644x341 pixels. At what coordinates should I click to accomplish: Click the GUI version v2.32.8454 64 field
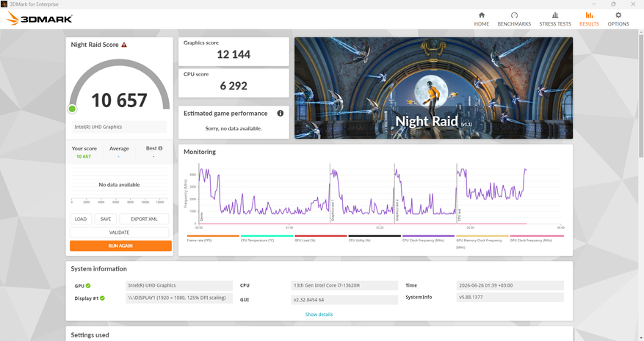point(344,300)
